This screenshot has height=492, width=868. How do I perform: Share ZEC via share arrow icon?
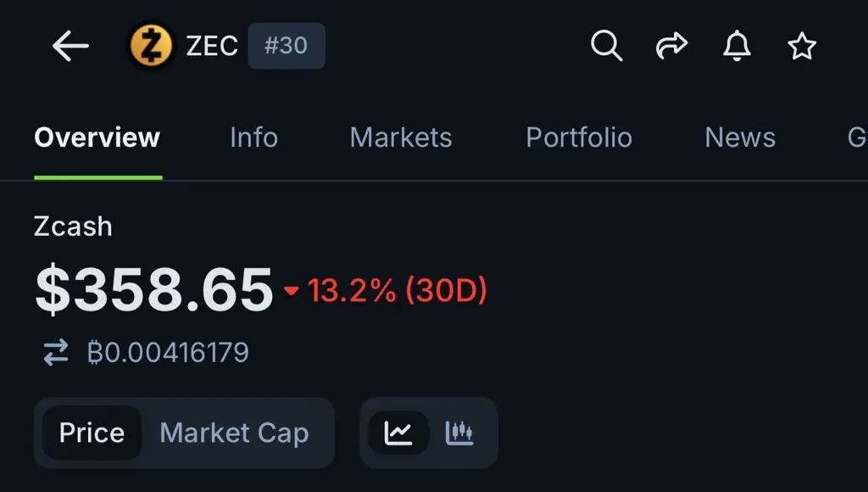tap(671, 46)
